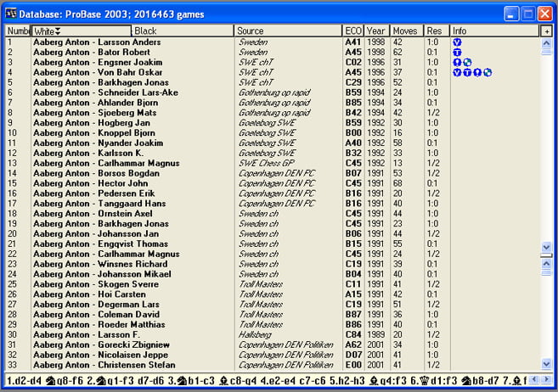Screen dimensions: 558x392
Task: Click down arrow of lower list pane scrollbar
Action: [x=547, y=363]
